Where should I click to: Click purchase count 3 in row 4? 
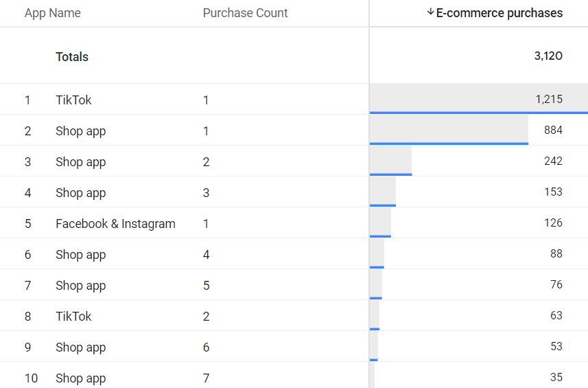(206, 192)
